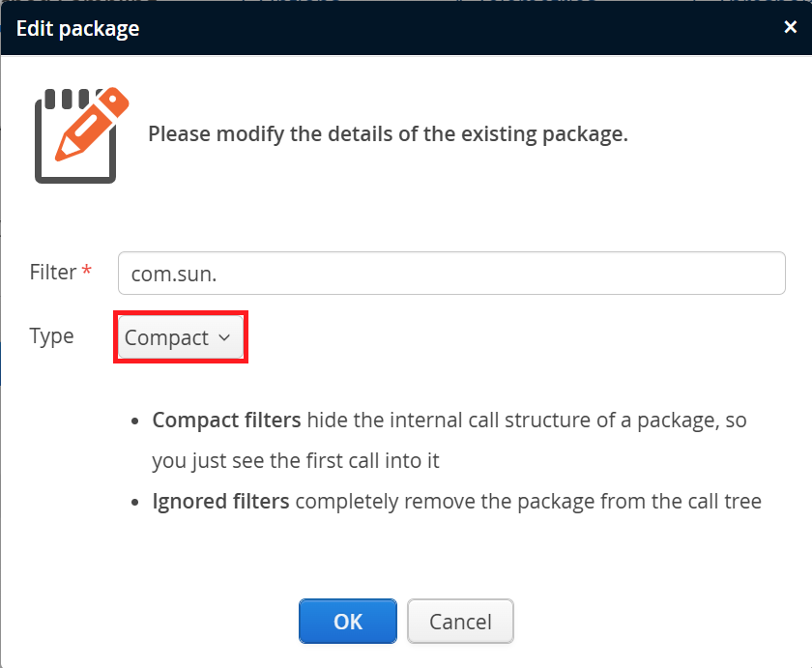Click the orange pencil on the notepad icon
This screenshot has height=668, width=812.
click(92, 124)
